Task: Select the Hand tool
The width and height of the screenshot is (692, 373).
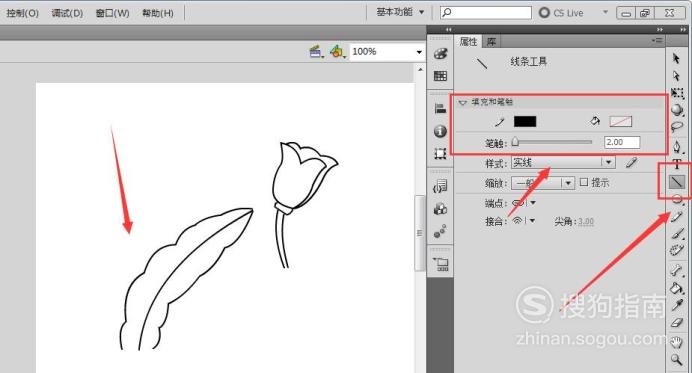Action: coord(677,342)
